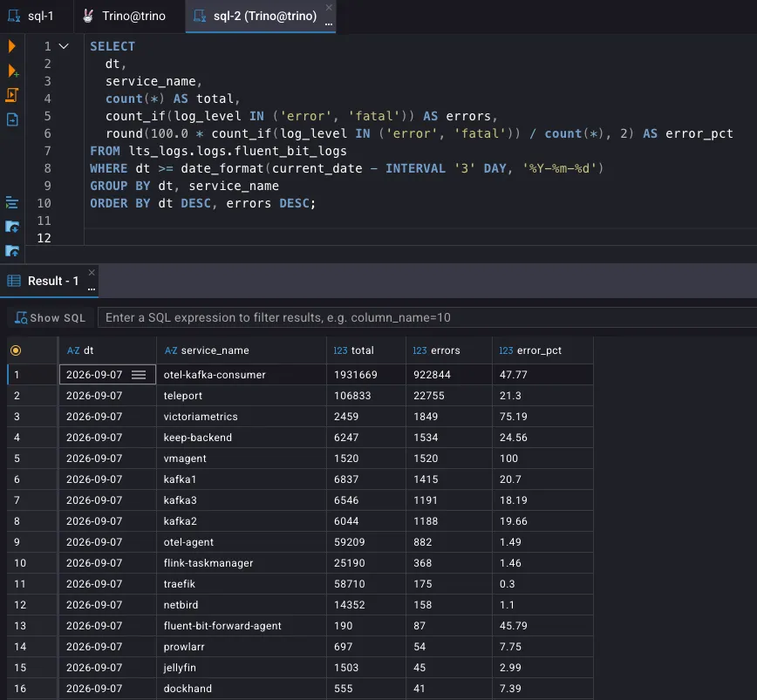Image resolution: width=757 pixels, height=700 pixels.
Task: Open the sql-2 tab options ellipsis
Action: [x=329, y=24]
